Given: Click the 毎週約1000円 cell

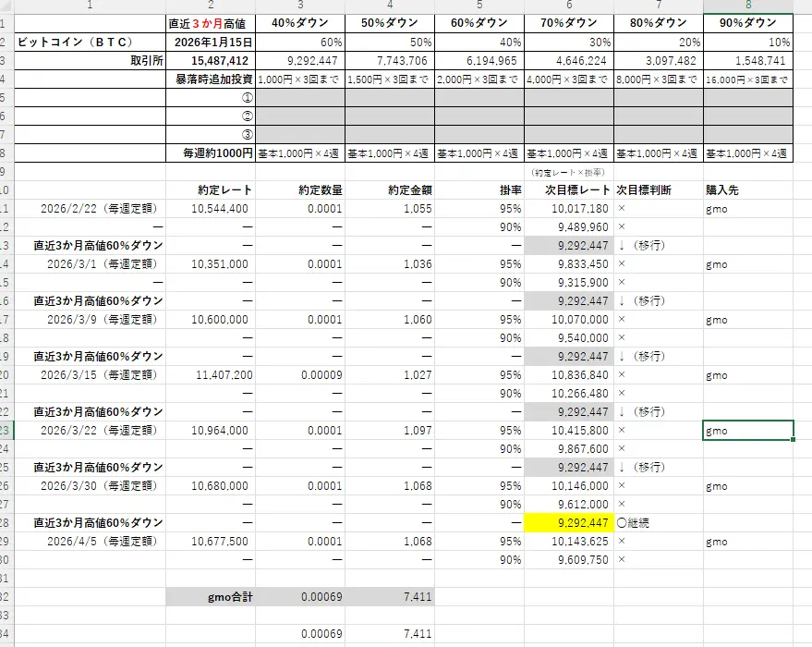Looking at the screenshot, I should pos(211,152).
